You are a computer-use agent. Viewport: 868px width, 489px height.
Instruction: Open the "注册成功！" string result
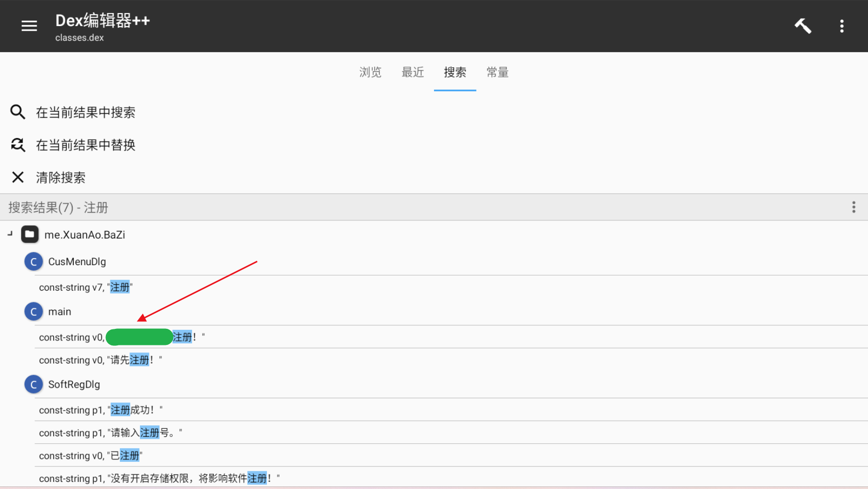point(101,410)
